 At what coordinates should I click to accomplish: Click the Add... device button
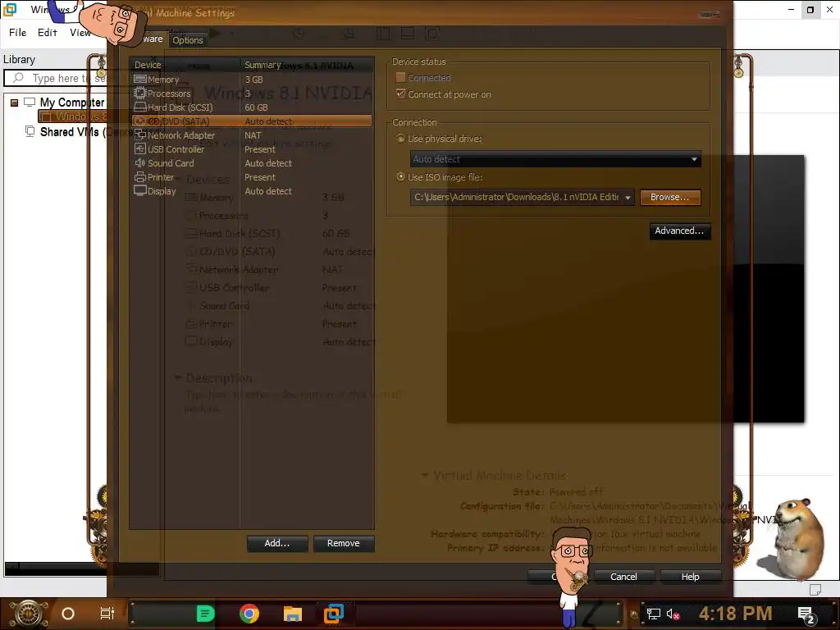click(277, 543)
